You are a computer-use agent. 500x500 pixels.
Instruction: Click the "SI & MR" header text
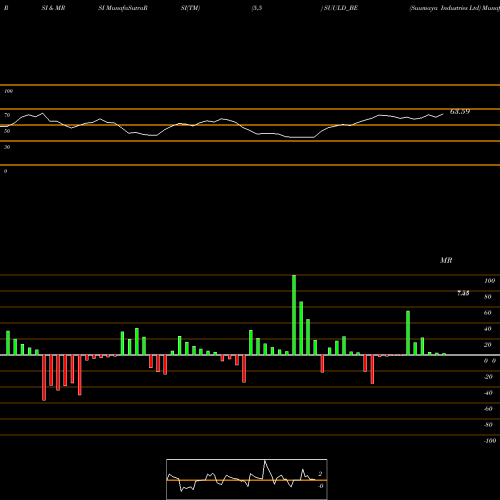click(x=53, y=8)
